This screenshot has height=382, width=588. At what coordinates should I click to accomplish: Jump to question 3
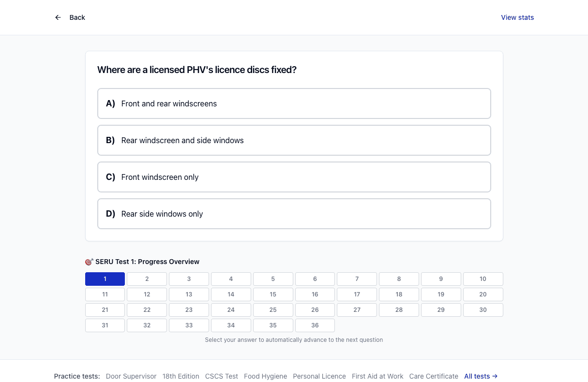pos(189,279)
